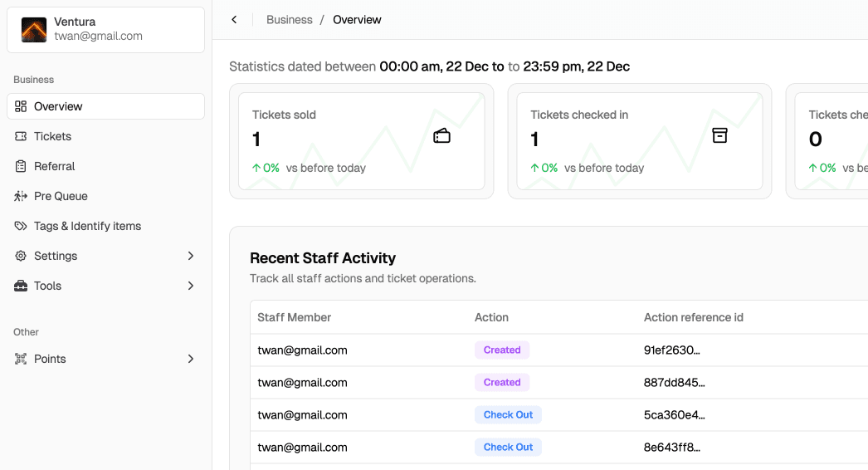This screenshot has height=470, width=868.
Task: Click twan@gmail.com in the 91ef2630 row
Action: point(302,350)
